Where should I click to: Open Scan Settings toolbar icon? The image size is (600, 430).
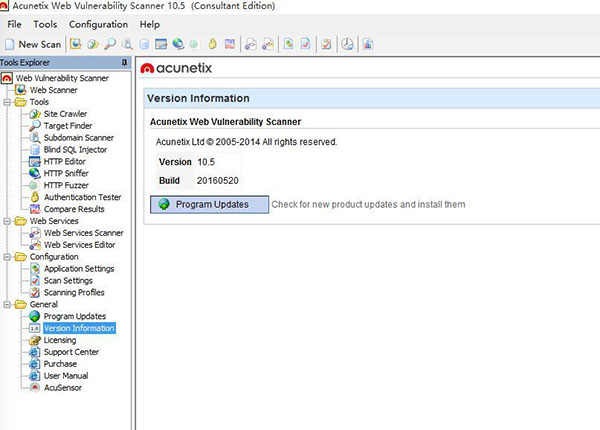[x=306, y=44]
